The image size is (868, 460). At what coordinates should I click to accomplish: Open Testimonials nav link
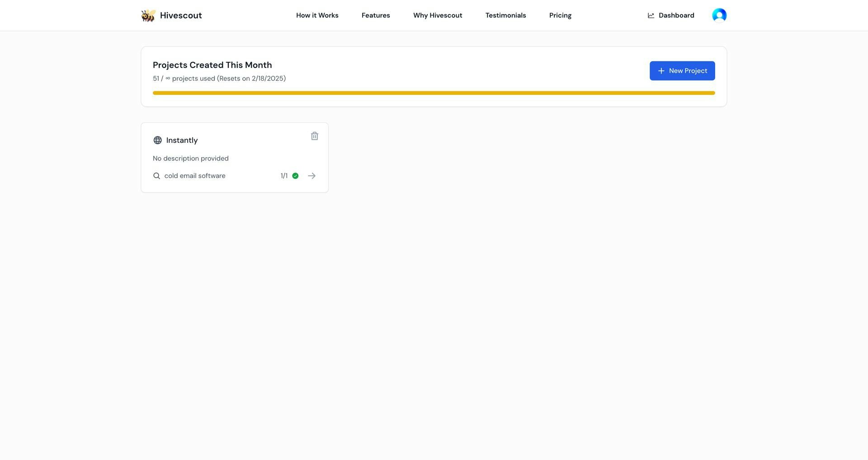(505, 15)
